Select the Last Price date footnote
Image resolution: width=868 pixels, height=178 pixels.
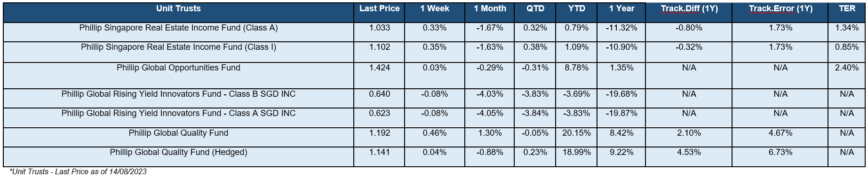tap(78, 172)
